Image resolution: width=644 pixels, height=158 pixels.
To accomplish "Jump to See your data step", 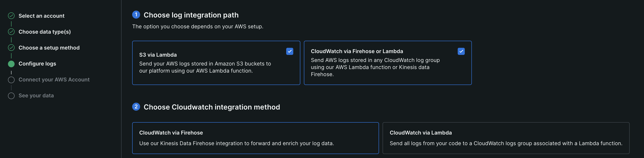I will point(36,96).
